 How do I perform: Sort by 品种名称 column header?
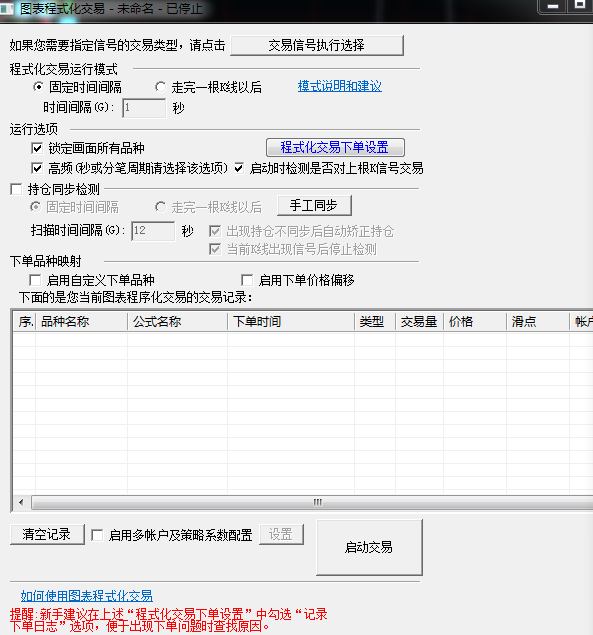82,322
